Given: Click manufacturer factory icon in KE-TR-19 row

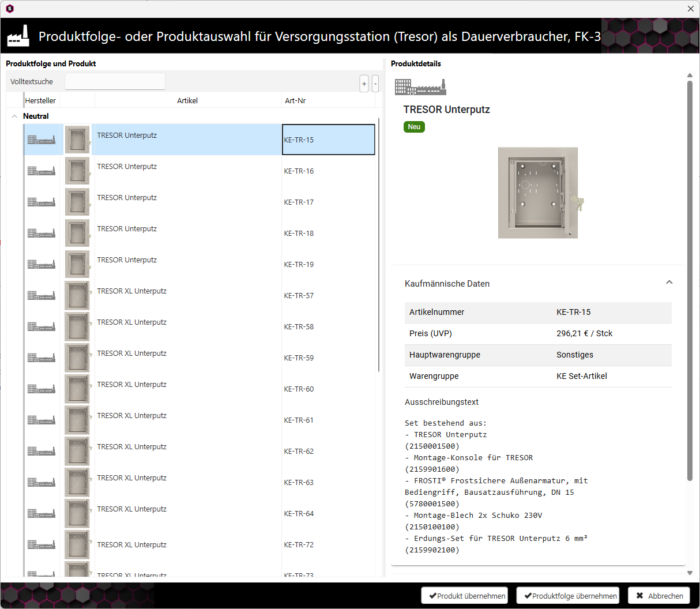Looking at the screenshot, I should [42, 264].
